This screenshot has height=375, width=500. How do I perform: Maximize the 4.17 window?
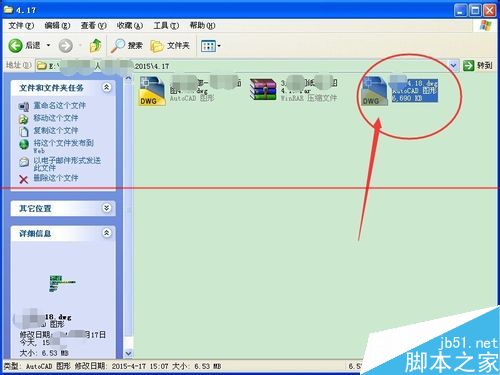tap(475, 11)
